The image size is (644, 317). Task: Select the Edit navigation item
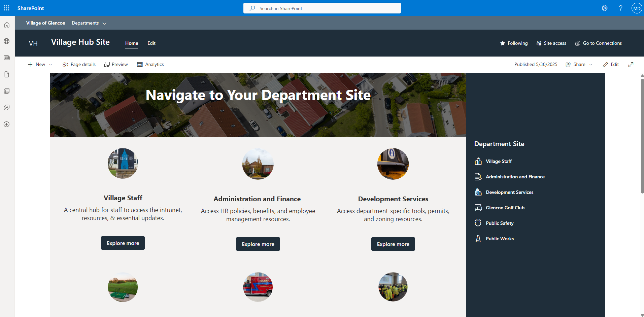(151, 43)
